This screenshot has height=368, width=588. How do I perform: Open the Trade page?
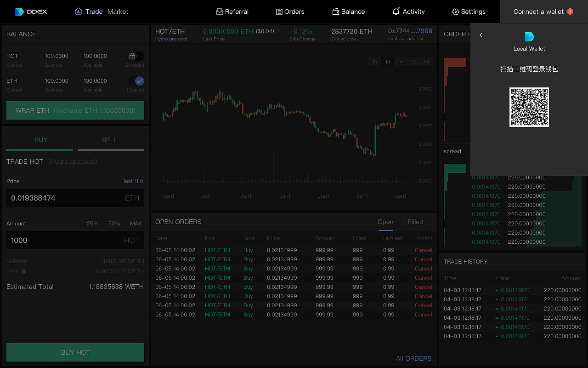click(x=94, y=11)
